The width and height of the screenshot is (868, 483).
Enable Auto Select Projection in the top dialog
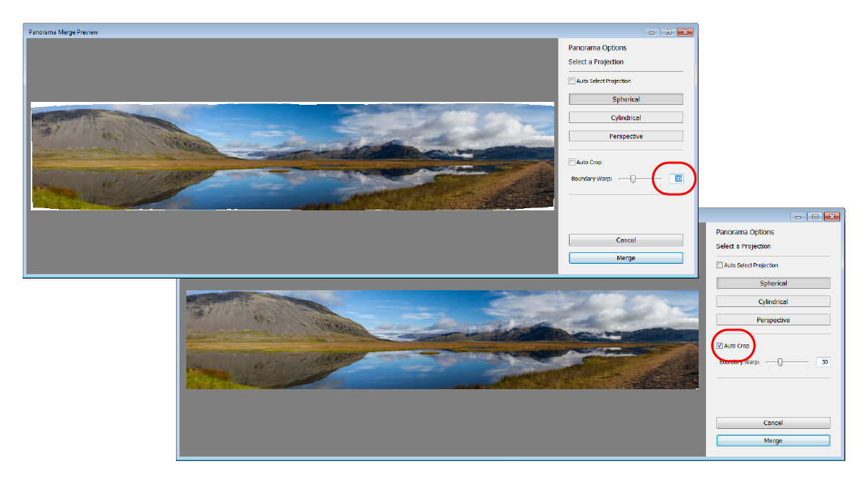coord(570,81)
